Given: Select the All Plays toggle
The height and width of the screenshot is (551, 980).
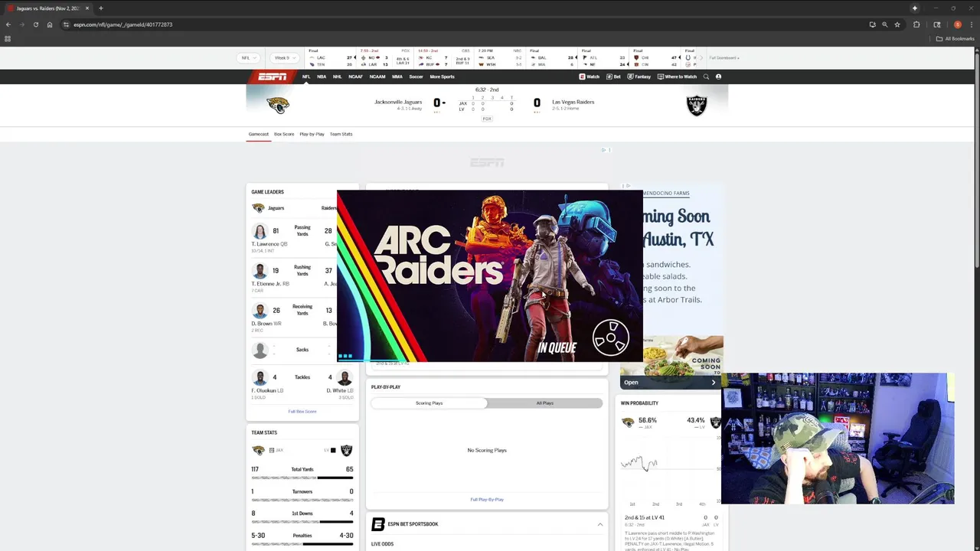Looking at the screenshot, I should pyautogui.click(x=545, y=403).
